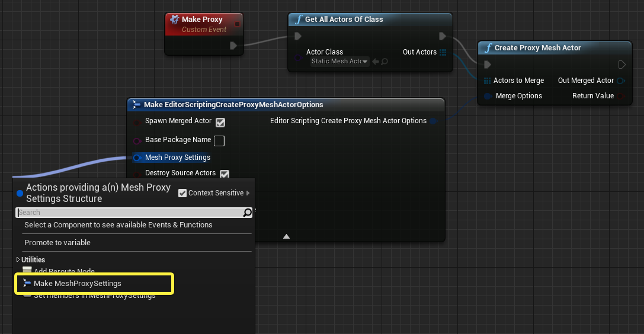Click the Actors to Merge array pin
The height and width of the screenshot is (334, 644).
[487, 81]
